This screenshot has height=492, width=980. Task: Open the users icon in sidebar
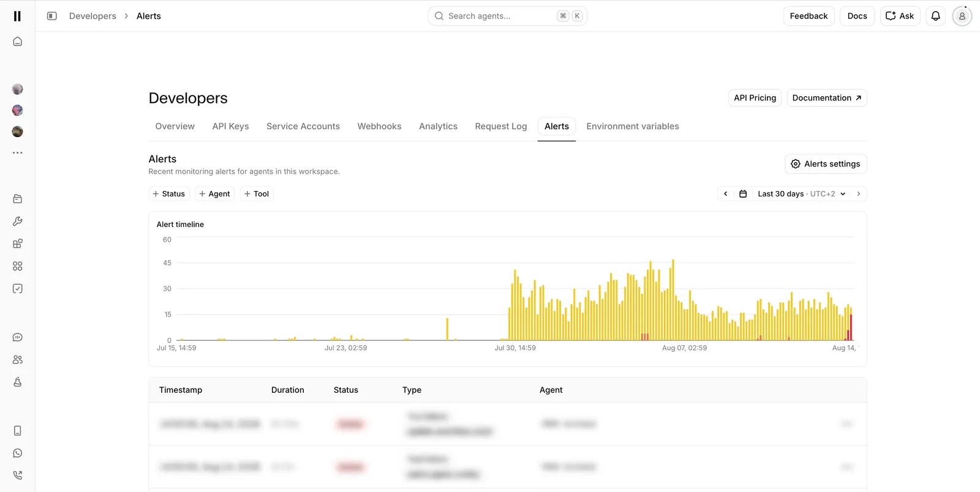(18, 360)
